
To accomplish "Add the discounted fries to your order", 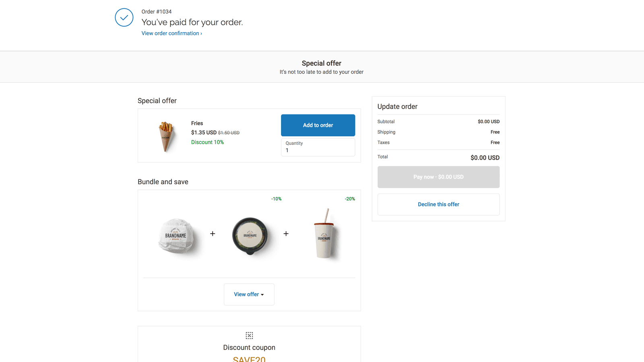I will click(318, 125).
